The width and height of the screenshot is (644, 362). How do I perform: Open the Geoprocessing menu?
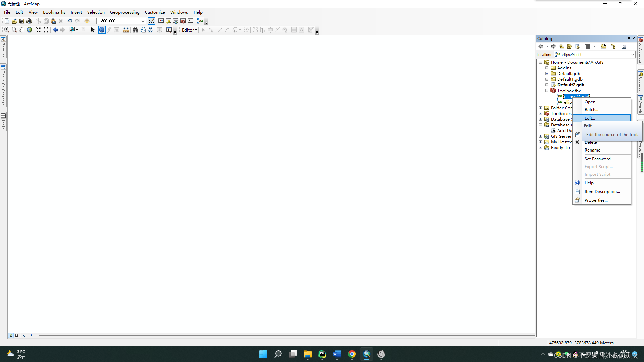(124, 12)
